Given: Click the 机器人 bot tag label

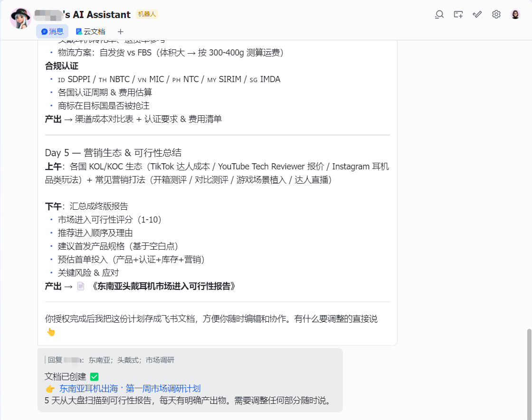Looking at the screenshot, I should click(147, 14).
